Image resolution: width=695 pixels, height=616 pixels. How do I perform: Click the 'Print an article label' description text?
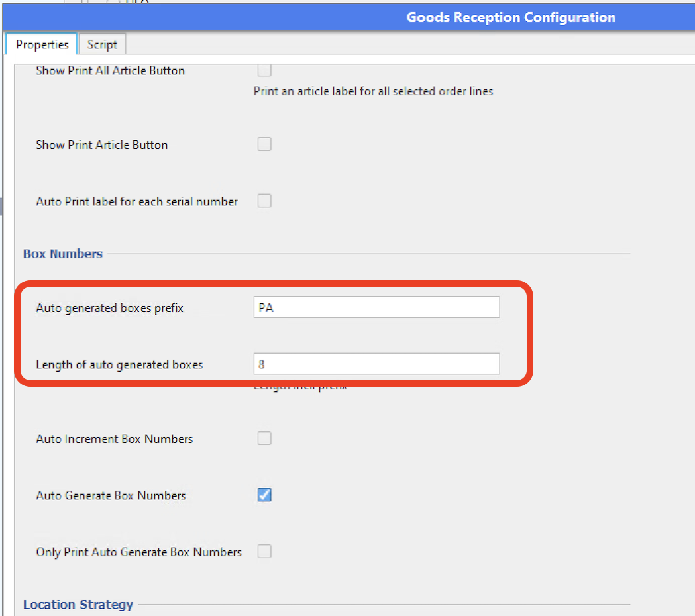click(x=373, y=91)
